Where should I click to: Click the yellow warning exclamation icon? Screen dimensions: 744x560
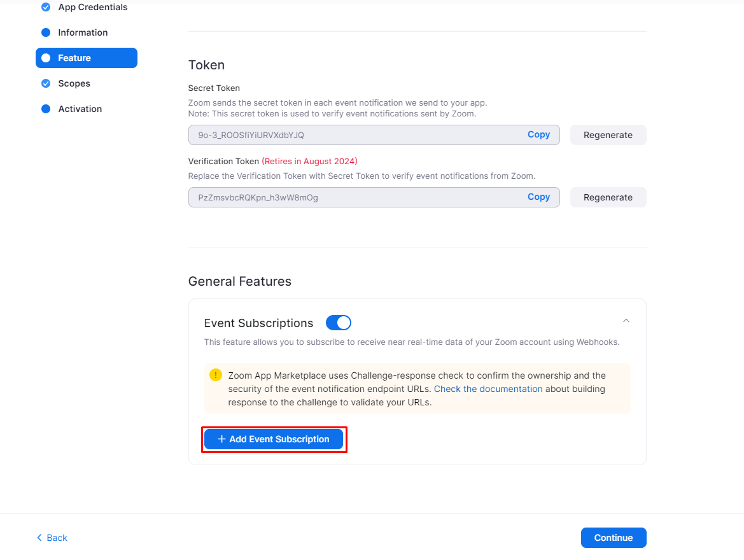pyautogui.click(x=216, y=375)
